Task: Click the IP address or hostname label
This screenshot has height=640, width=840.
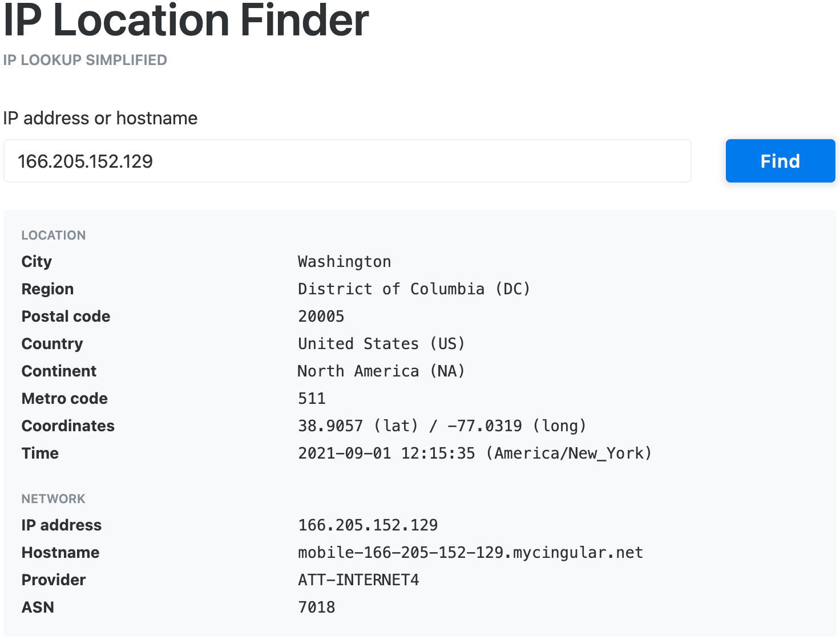Action: (x=100, y=118)
